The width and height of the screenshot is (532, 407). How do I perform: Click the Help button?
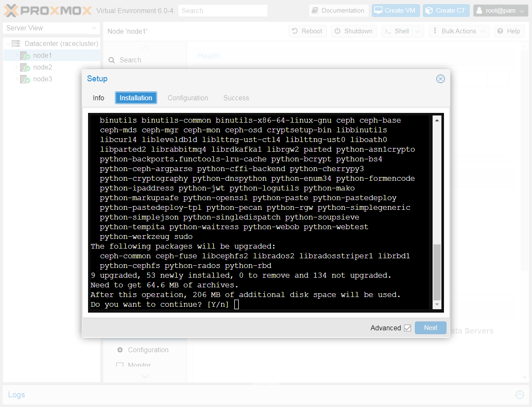tap(509, 31)
